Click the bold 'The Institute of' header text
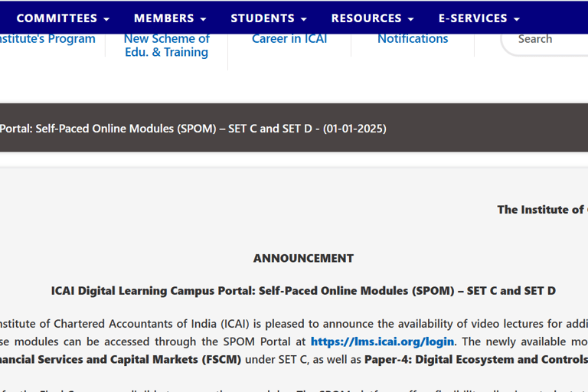This screenshot has width=588, height=392. click(541, 209)
